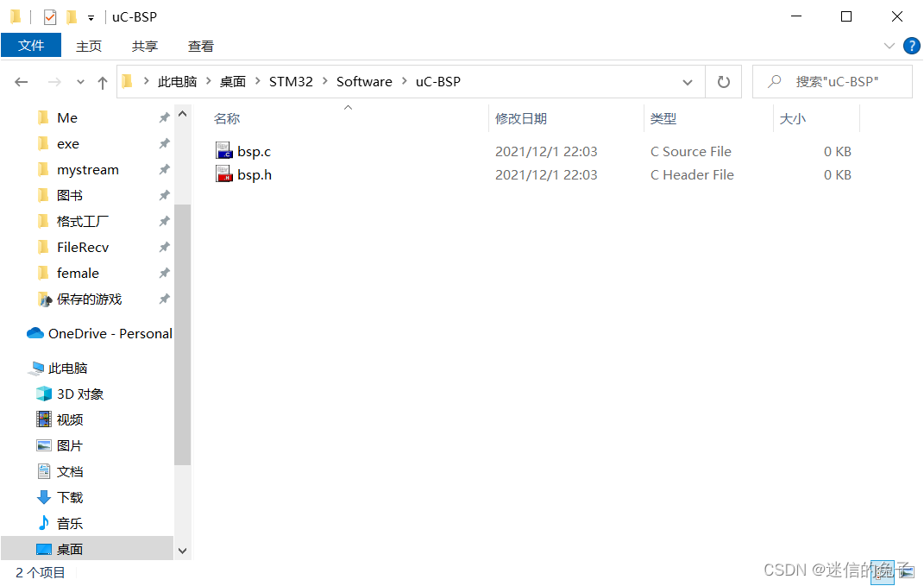Open the 图书 quick access folder
Image resolution: width=924 pixels, height=586 pixels.
click(x=70, y=195)
